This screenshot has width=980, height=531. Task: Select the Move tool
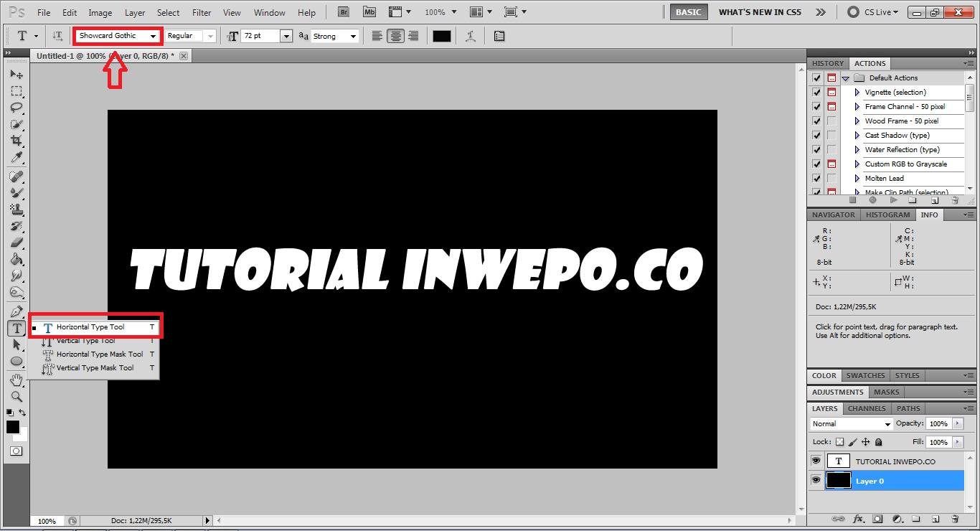point(16,75)
